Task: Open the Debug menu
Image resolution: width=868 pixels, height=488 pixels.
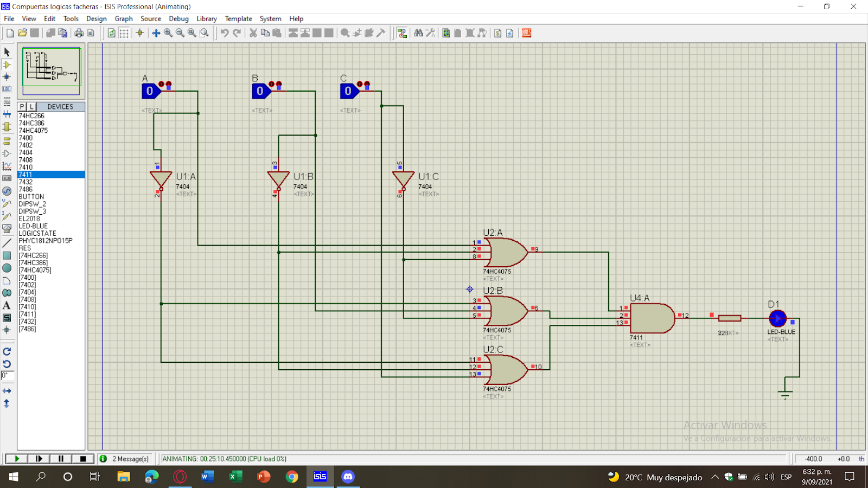Action: pyautogui.click(x=178, y=18)
